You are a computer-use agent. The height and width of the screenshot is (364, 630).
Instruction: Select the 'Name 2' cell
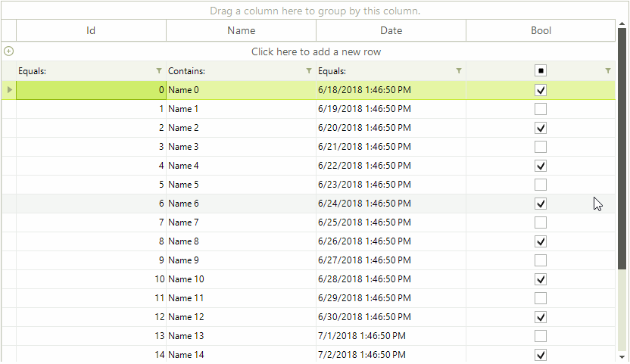click(x=241, y=128)
